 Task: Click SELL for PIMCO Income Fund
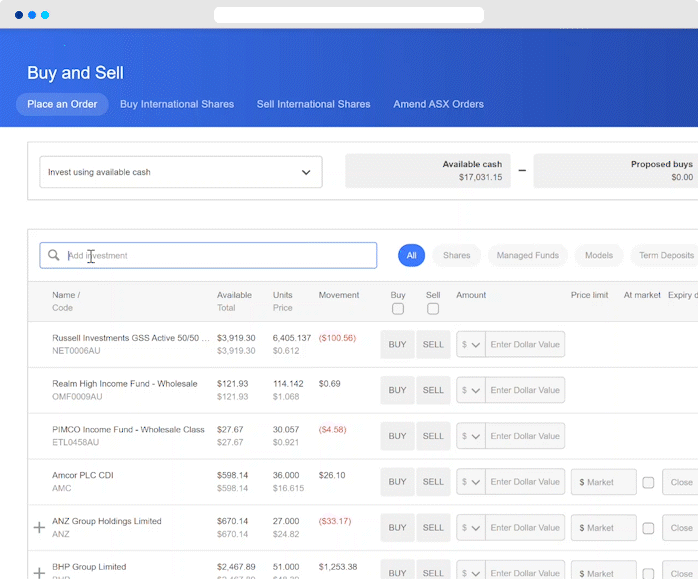[433, 436]
